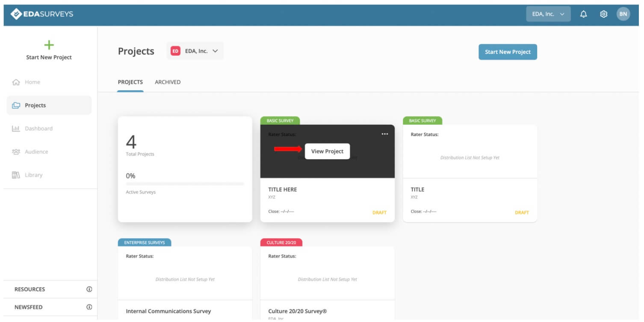The height and width of the screenshot is (322, 644).
Task: Click the CULTURE 20/20 red tag
Action: pyautogui.click(x=281, y=243)
